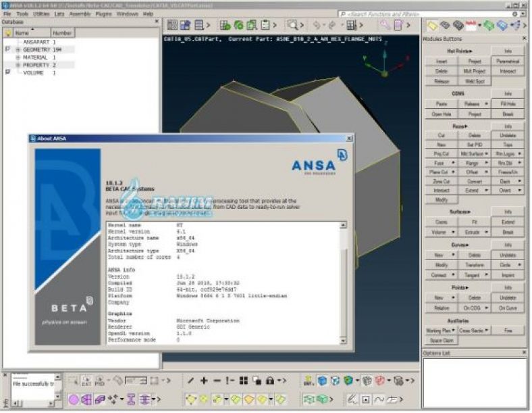Click the Number column header in Database
The image size is (532, 413).
point(62,33)
